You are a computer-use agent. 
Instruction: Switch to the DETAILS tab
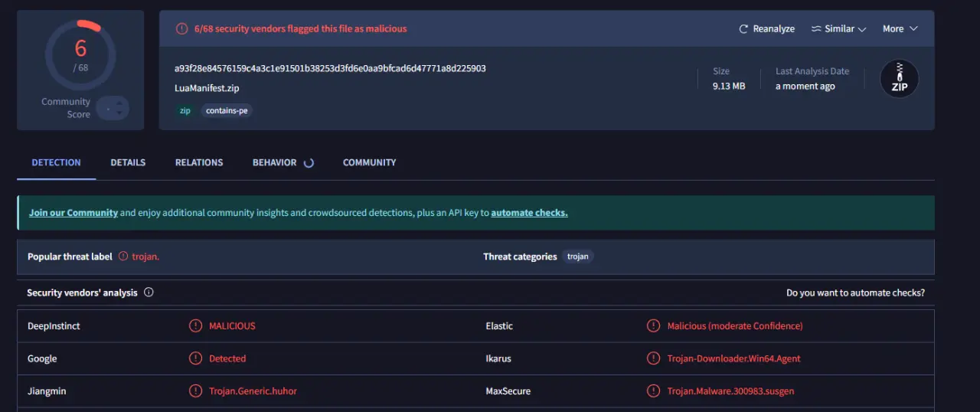(128, 162)
